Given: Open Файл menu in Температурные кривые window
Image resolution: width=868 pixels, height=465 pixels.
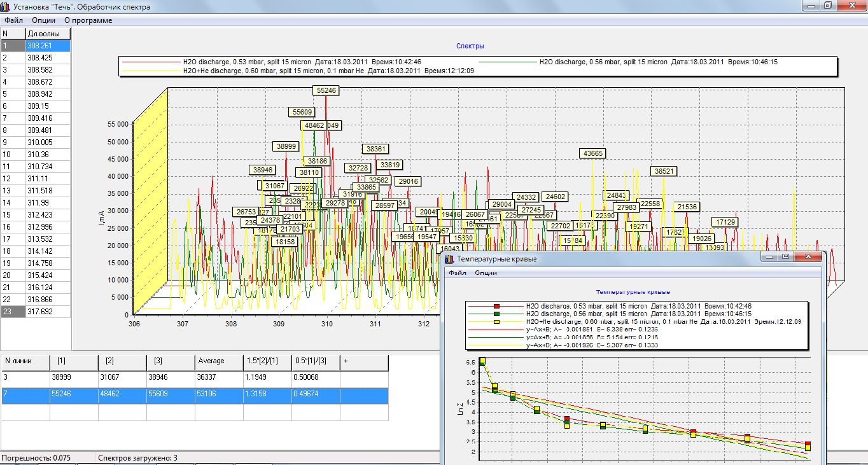Looking at the screenshot, I should tap(458, 273).
